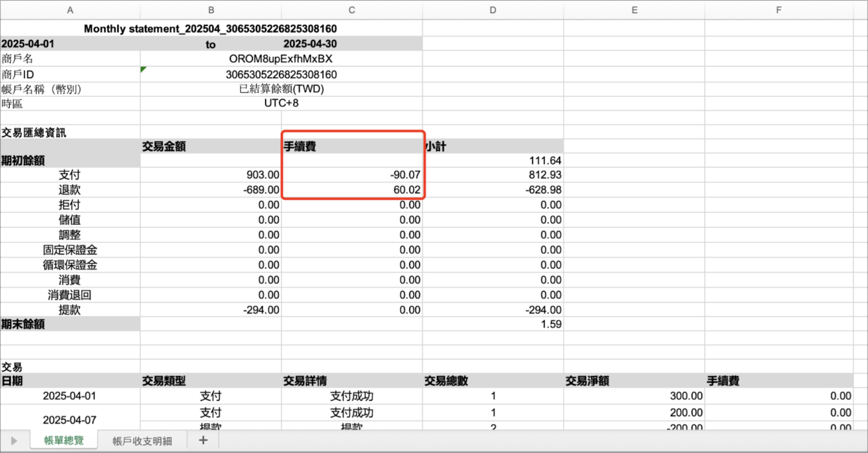Image resolution: width=868 pixels, height=453 pixels.
Task: Select column F header
Action: point(779,10)
